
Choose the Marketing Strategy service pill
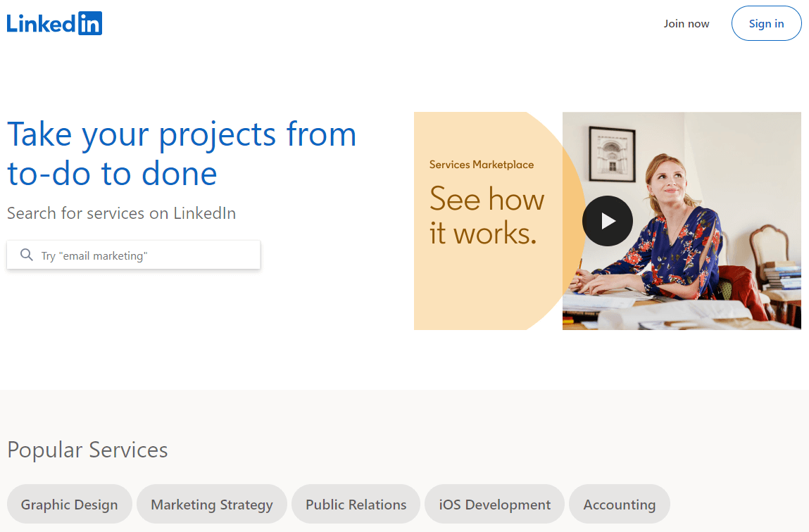[212, 505]
